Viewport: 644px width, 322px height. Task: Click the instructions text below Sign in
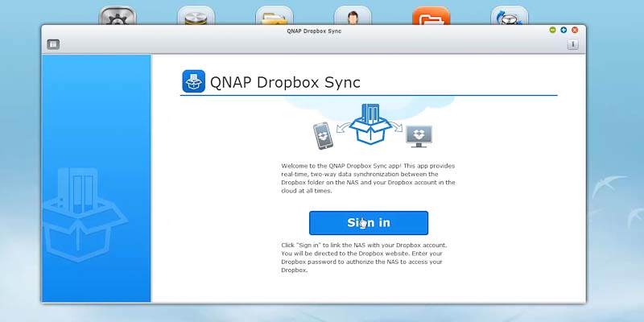(364, 258)
